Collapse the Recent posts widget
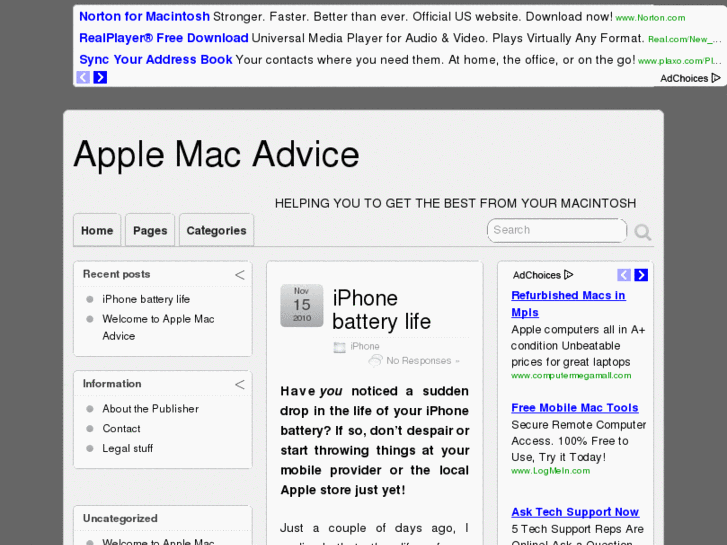Image resolution: width=727 pixels, height=545 pixels. pyautogui.click(x=240, y=275)
